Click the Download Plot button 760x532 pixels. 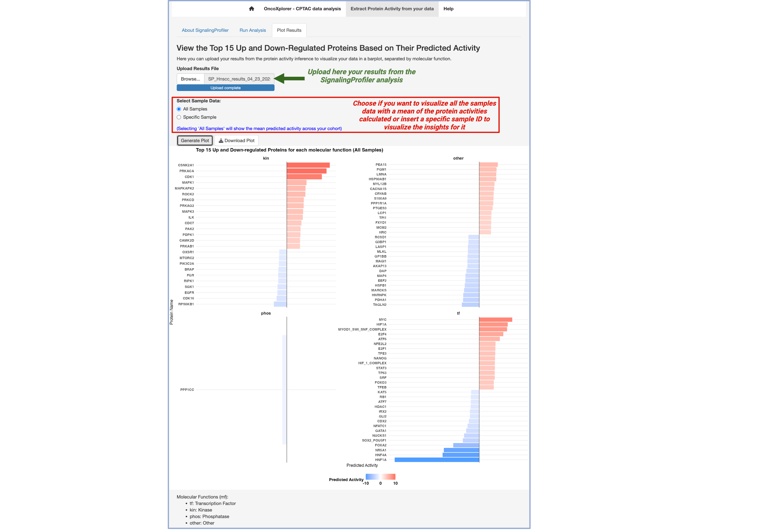[x=236, y=140]
